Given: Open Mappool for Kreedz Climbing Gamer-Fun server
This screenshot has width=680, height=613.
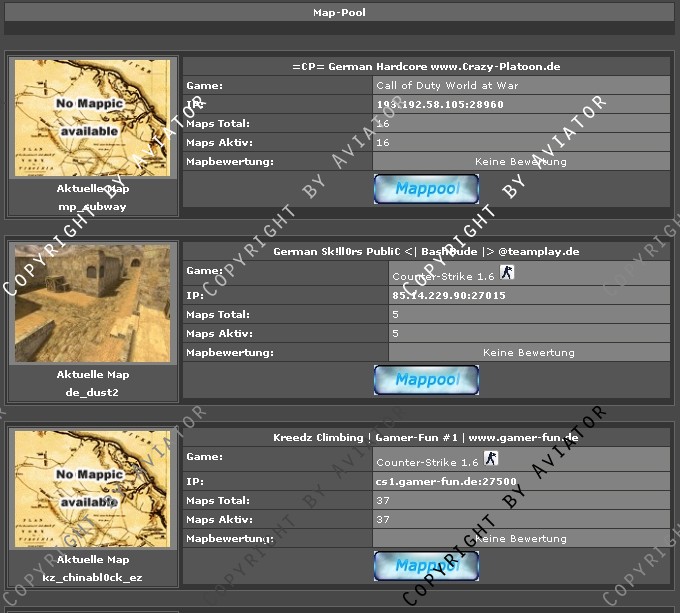Looking at the screenshot, I should [426, 566].
